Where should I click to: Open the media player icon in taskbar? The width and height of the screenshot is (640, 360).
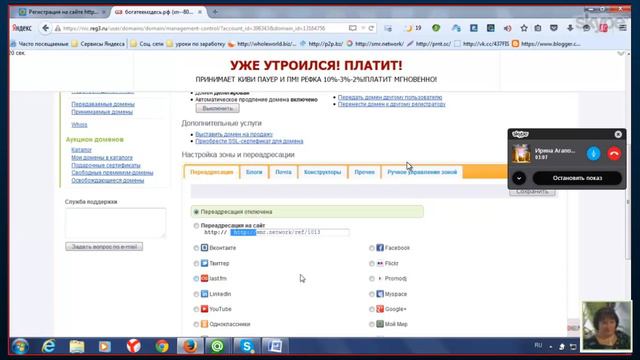104,346
